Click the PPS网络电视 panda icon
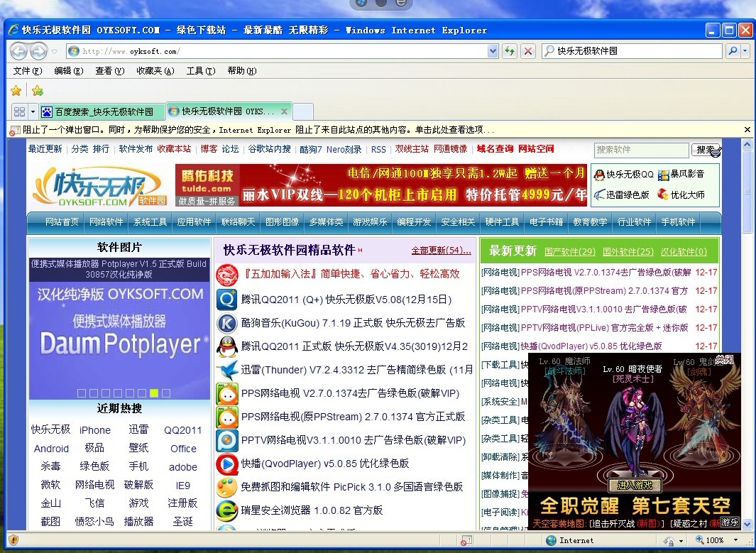The width and height of the screenshot is (756, 553). coord(227,393)
